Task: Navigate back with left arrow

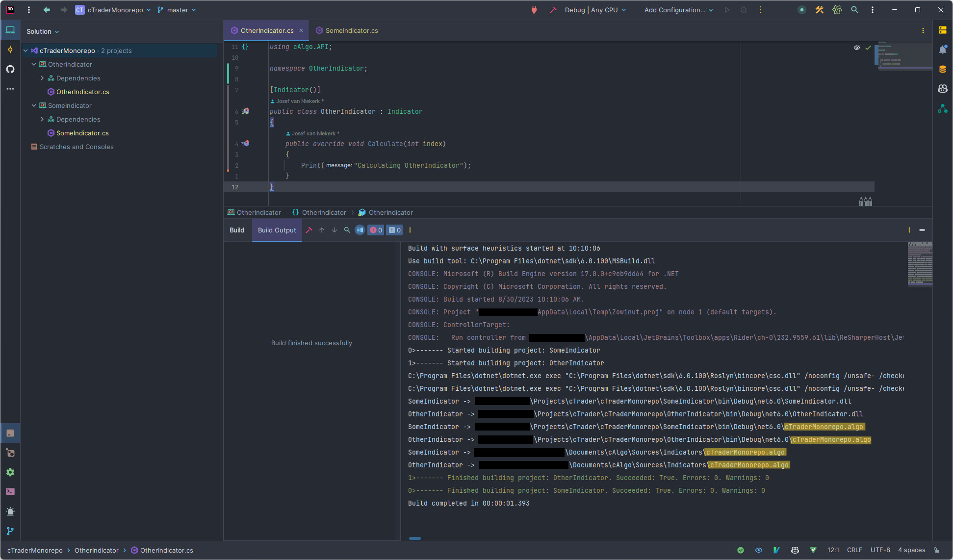Action: coord(47,10)
